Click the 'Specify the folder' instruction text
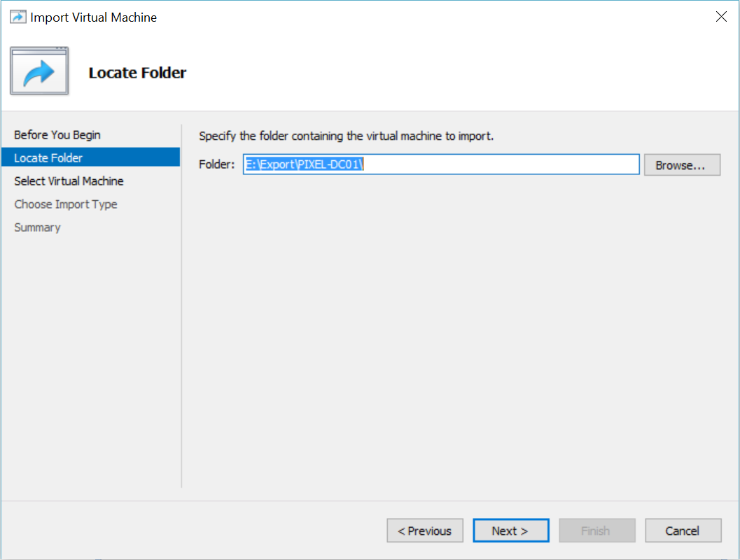This screenshot has height=560, width=740. click(x=346, y=136)
